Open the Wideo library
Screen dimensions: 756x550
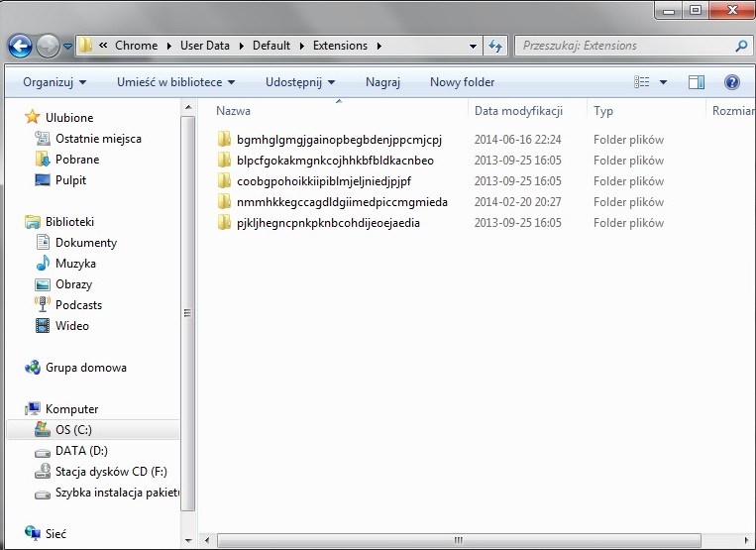point(72,326)
